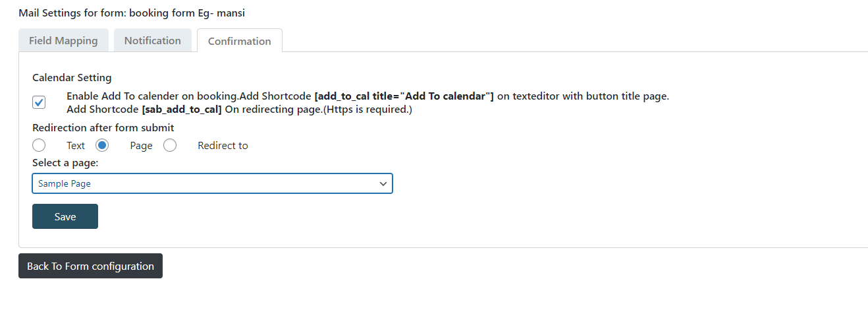Click the "Page" option label
The height and width of the screenshot is (312, 868).
coord(141,146)
